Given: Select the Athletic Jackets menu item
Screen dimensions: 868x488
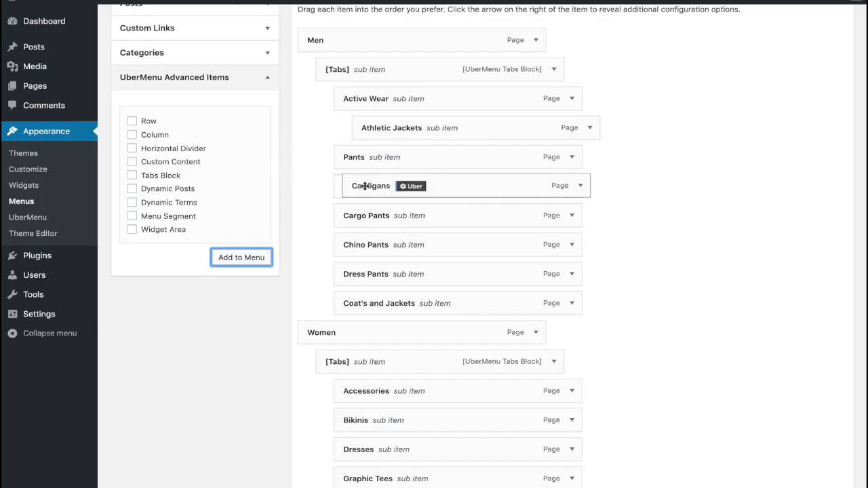Looking at the screenshot, I should pyautogui.click(x=476, y=127).
